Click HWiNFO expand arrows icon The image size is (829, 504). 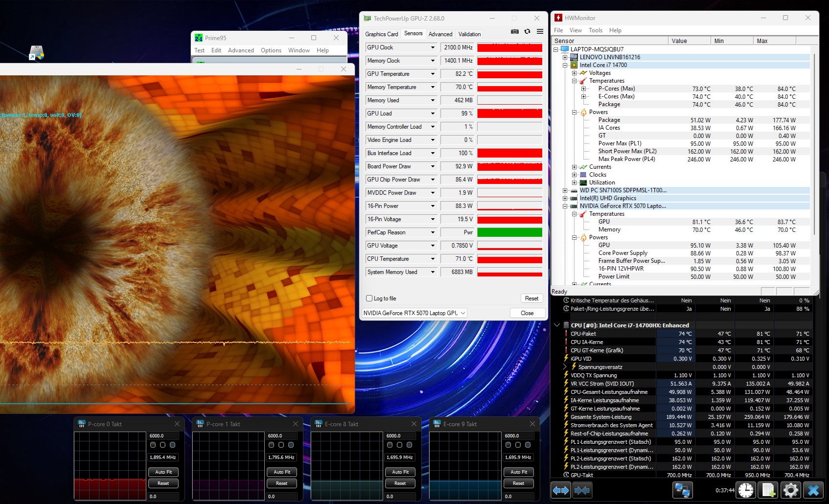[561, 490]
